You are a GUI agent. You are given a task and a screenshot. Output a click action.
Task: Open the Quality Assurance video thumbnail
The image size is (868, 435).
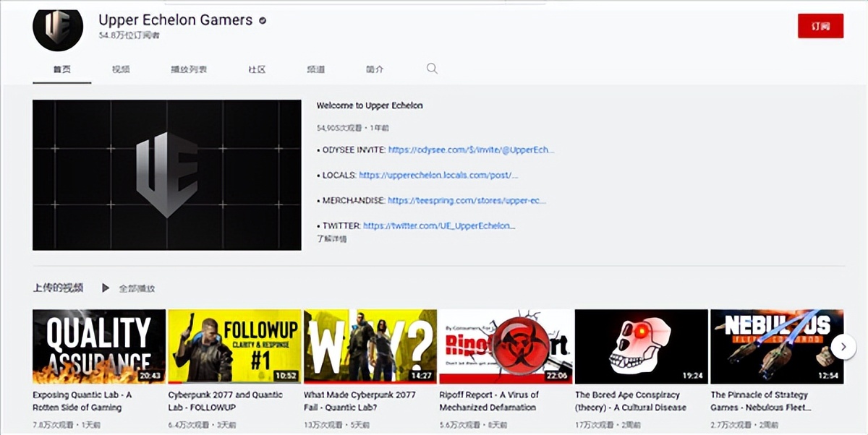[x=99, y=346]
